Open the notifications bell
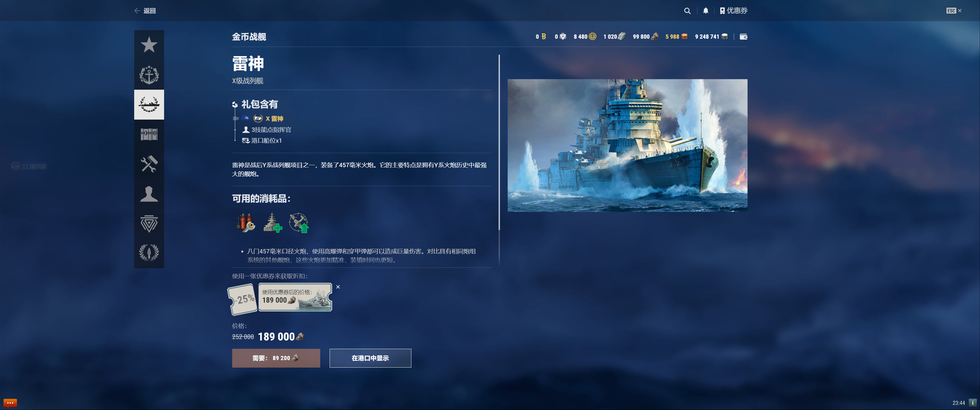Screen dimensions: 980x410 (x=706, y=11)
